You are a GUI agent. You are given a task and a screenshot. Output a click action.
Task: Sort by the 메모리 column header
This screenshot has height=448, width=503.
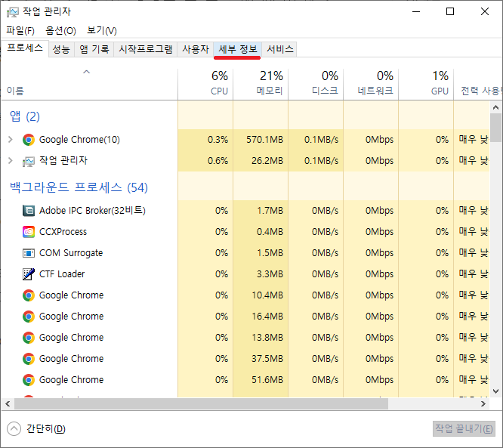(261, 83)
